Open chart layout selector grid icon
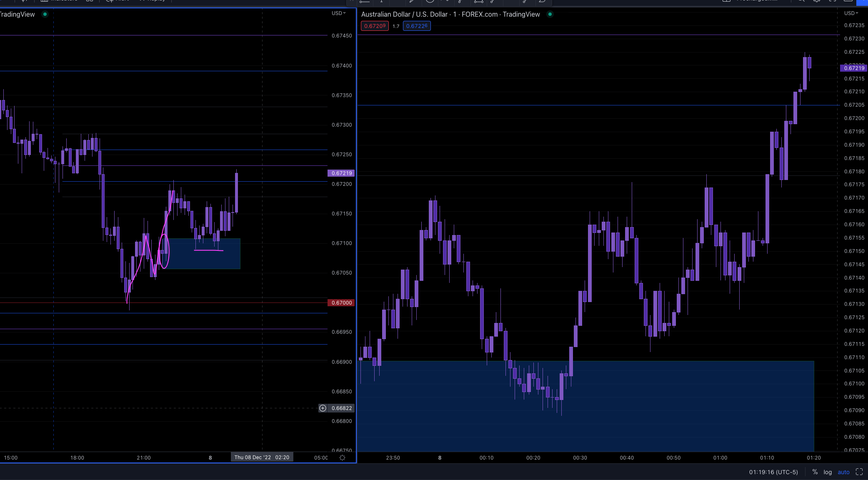Image resolution: width=868 pixels, height=480 pixels. [x=89, y=1]
